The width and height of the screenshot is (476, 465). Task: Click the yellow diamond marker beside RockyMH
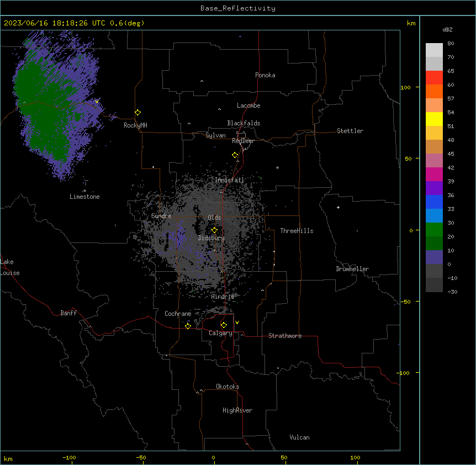(137, 113)
